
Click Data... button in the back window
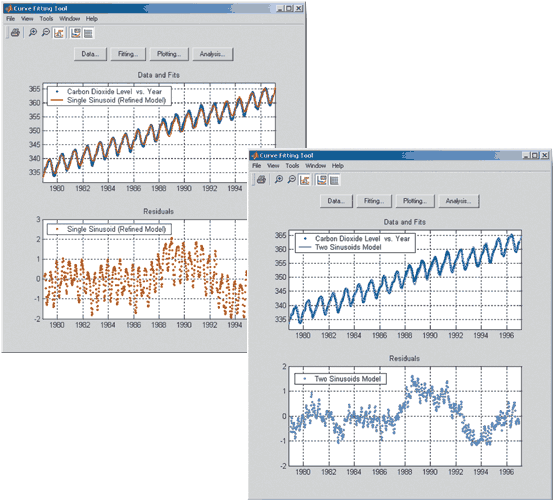tap(90, 54)
